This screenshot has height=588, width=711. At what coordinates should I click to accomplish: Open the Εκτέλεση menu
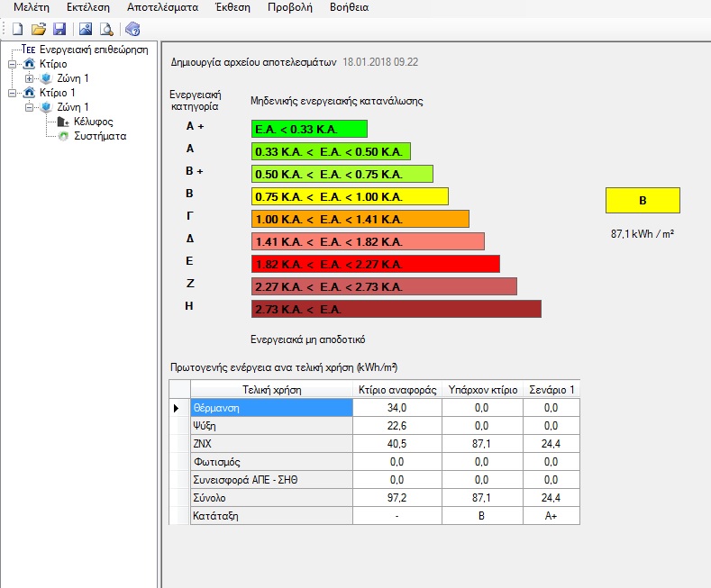(x=88, y=7)
